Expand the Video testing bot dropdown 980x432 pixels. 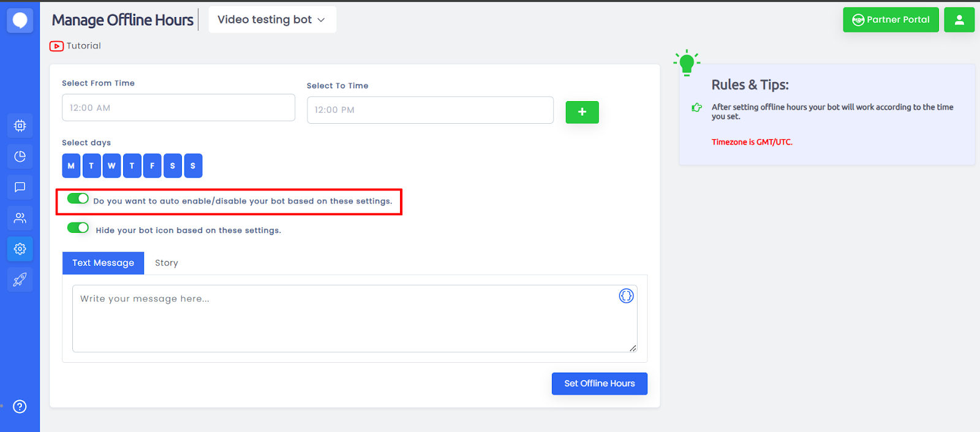tap(272, 20)
